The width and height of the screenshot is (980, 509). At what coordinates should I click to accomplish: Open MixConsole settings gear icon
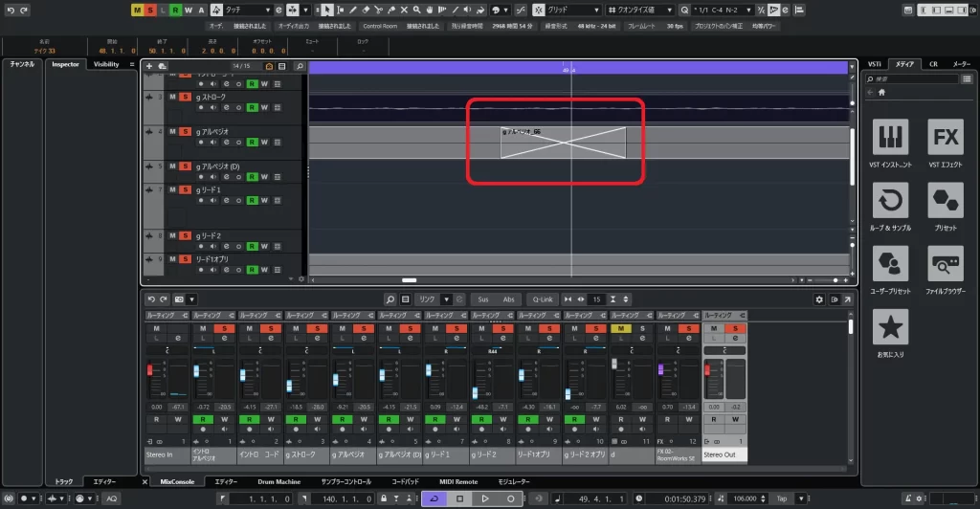click(819, 299)
